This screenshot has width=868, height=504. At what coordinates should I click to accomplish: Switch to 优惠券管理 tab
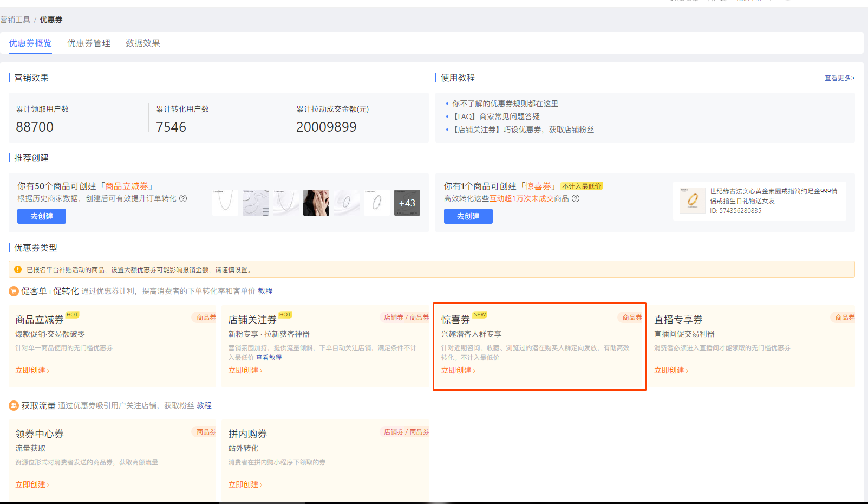point(89,43)
